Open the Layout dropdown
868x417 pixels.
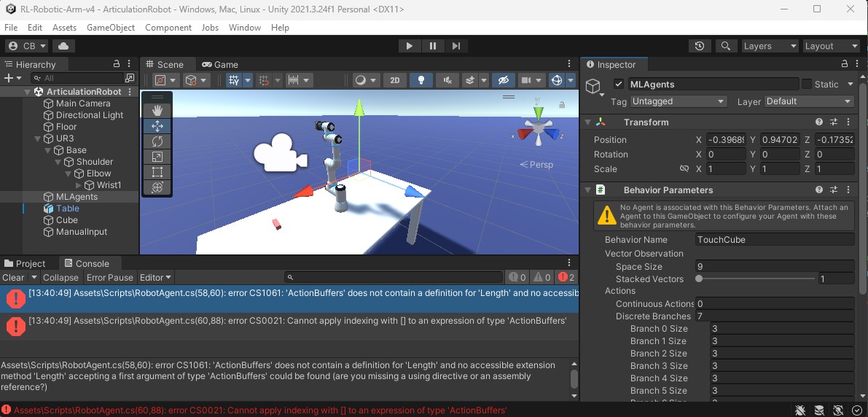click(x=831, y=46)
